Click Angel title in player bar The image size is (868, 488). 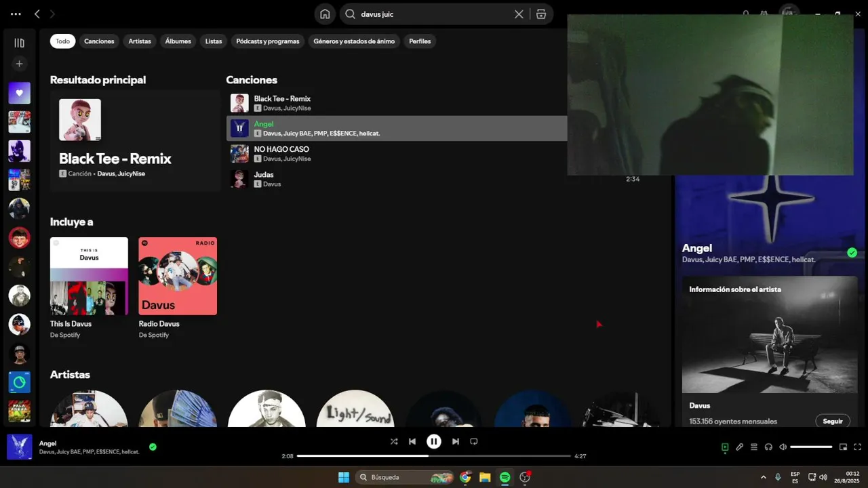click(x=47, y=443)
